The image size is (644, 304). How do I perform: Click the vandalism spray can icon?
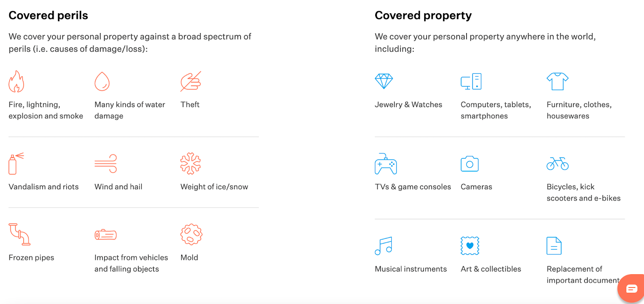[16, 163]
